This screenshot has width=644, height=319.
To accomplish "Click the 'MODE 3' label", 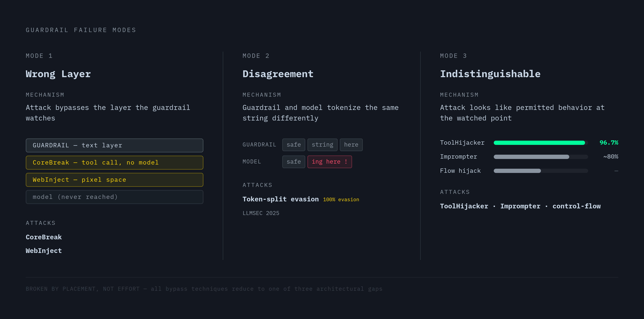I will [x=453, y=56].
